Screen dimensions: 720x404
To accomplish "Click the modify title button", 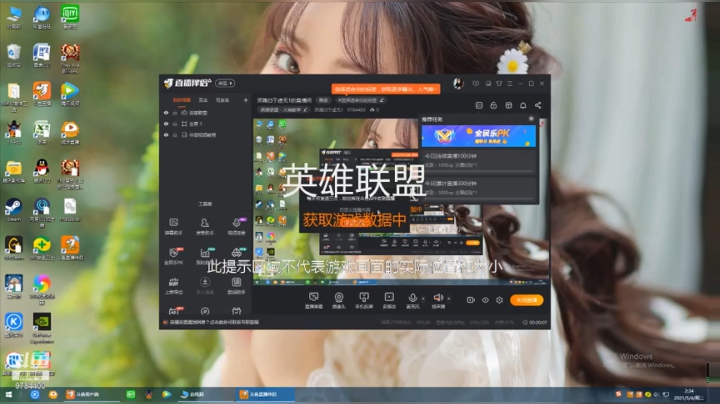I will coord(323,100).
